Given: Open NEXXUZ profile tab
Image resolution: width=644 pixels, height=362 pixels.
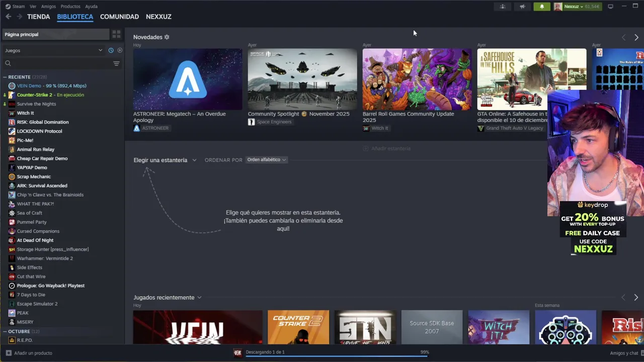Looking at the screenshot, I should coord(158,17).
